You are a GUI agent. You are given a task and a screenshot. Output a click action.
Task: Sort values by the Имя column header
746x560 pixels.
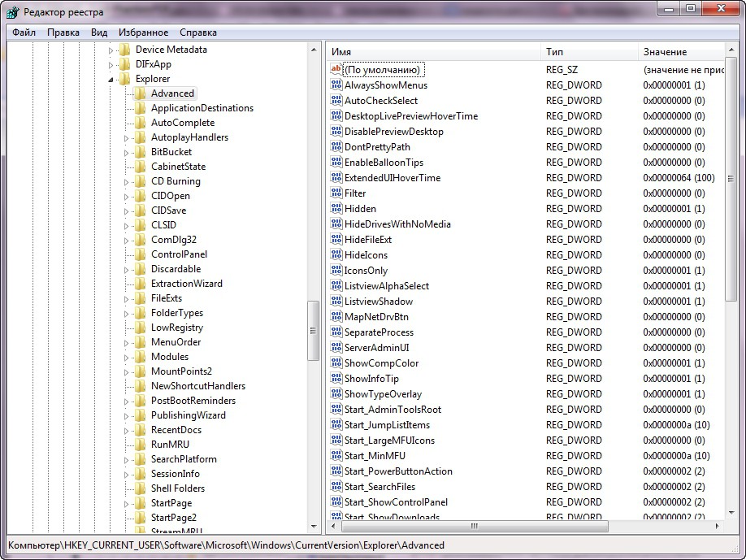point(434,51)
